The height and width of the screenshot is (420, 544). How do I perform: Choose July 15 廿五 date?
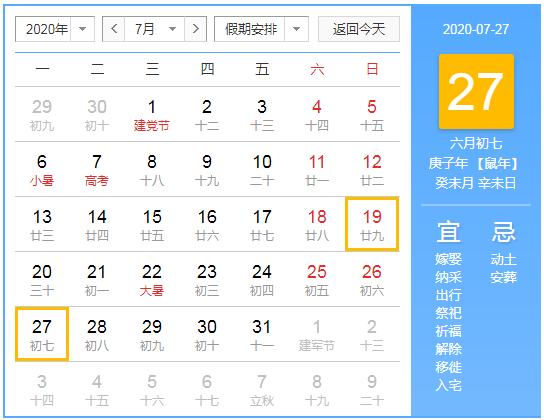point(152,225)
